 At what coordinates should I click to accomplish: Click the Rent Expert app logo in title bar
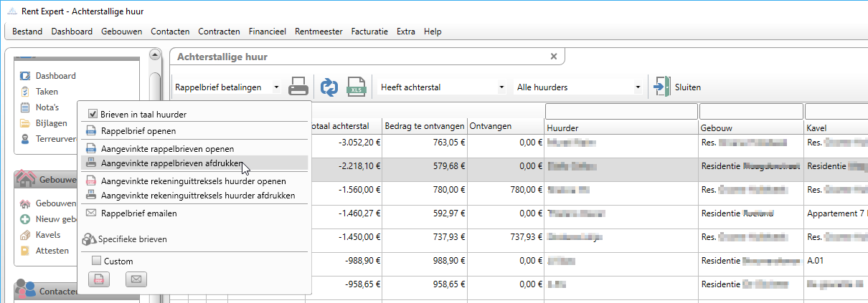pyautogui.click(x=11, y=12)
